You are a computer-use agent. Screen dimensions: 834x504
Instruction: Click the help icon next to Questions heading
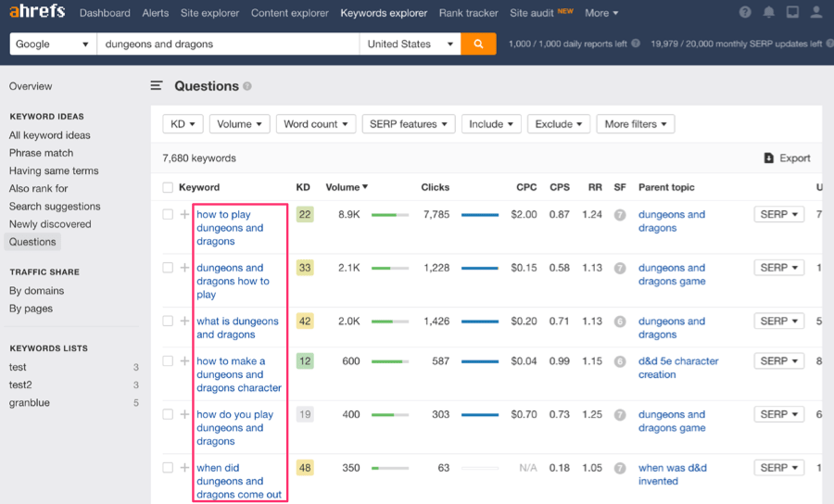pyautogui.click(x=247, y=86)
